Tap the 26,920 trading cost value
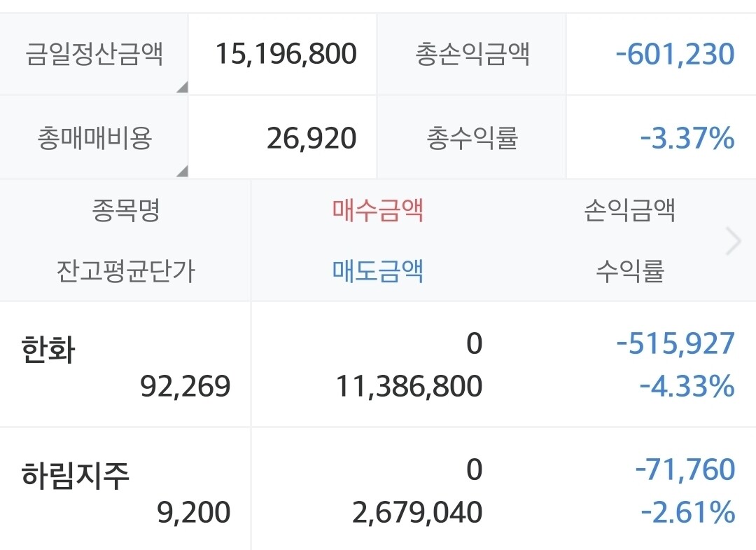 (x=311, y=138)
